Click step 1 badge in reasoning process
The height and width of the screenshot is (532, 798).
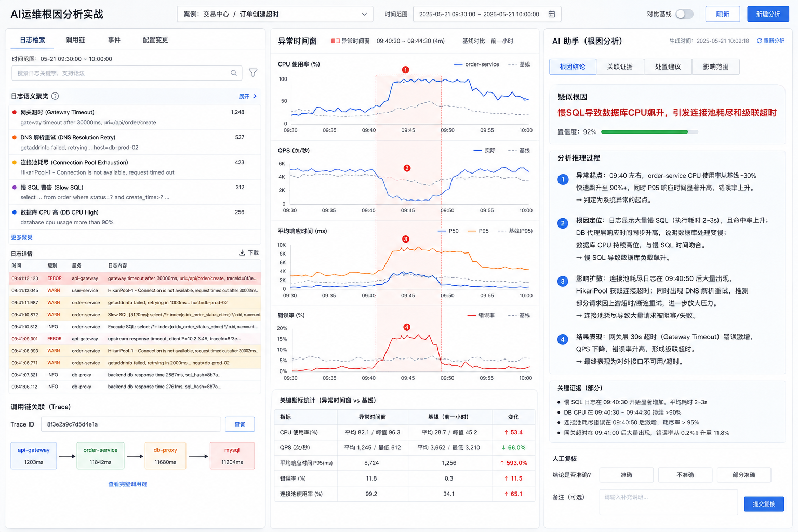[x=563, y=180]
